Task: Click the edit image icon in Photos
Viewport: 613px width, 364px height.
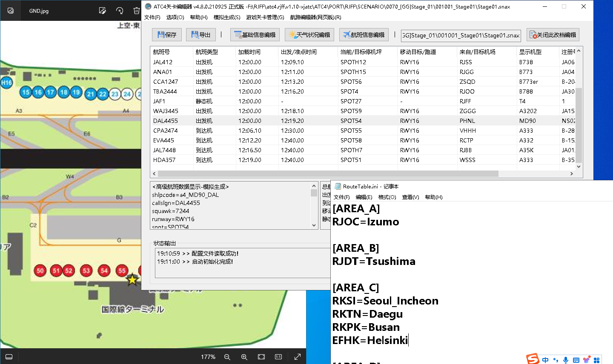Action: point(103,11)
